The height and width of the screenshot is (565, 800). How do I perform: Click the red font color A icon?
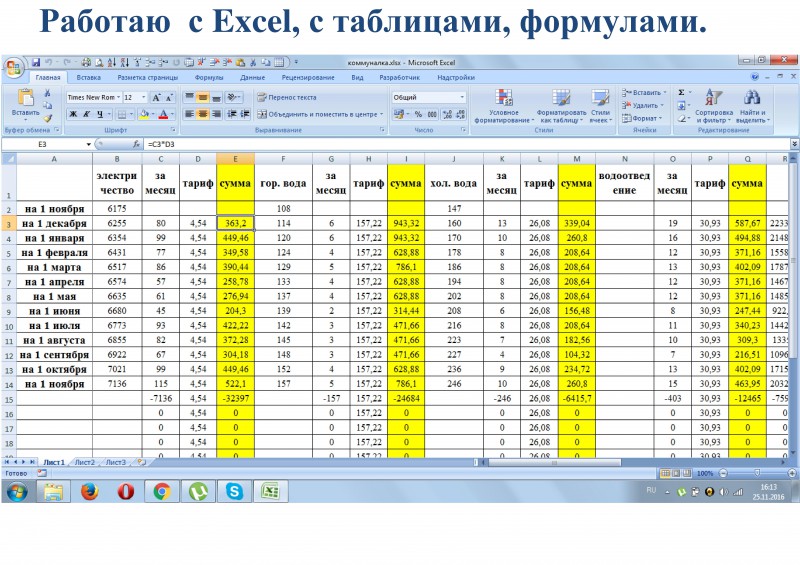(163, 114)
